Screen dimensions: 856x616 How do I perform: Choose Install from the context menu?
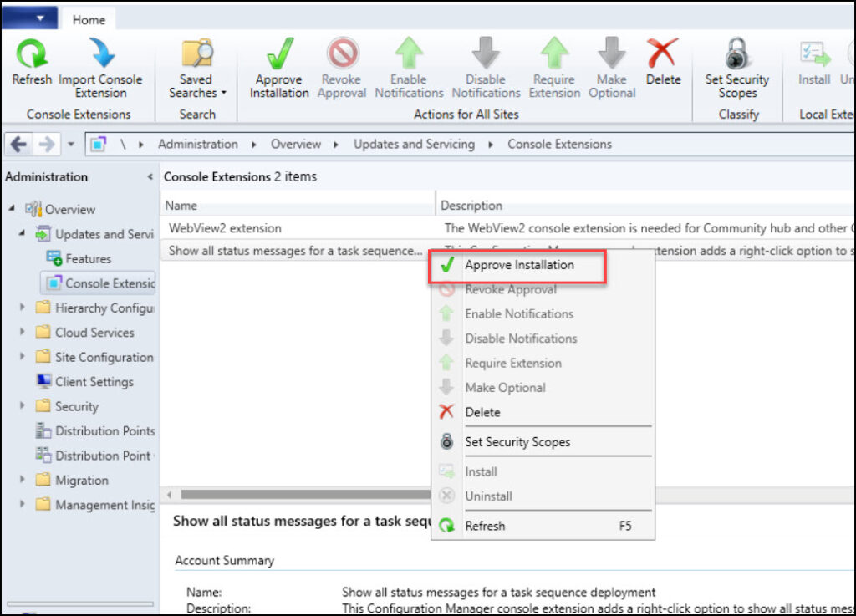click(x=543, y=472)
